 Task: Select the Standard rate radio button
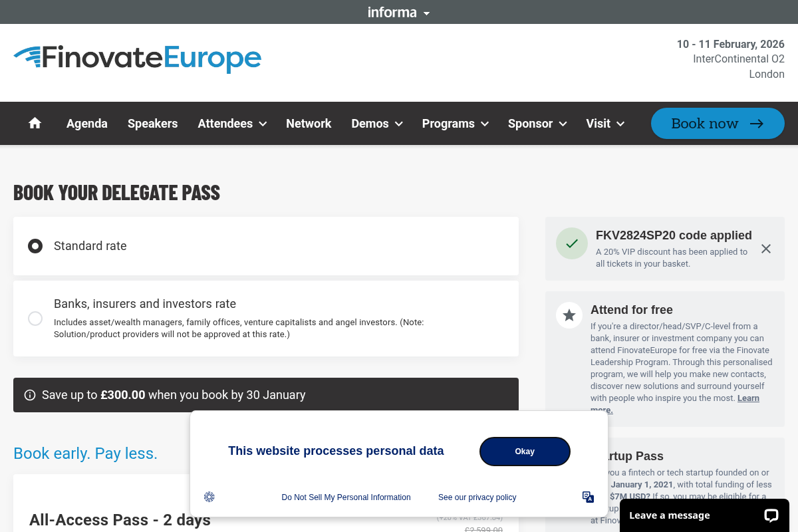pyautogui.click(x=35, y=246)
